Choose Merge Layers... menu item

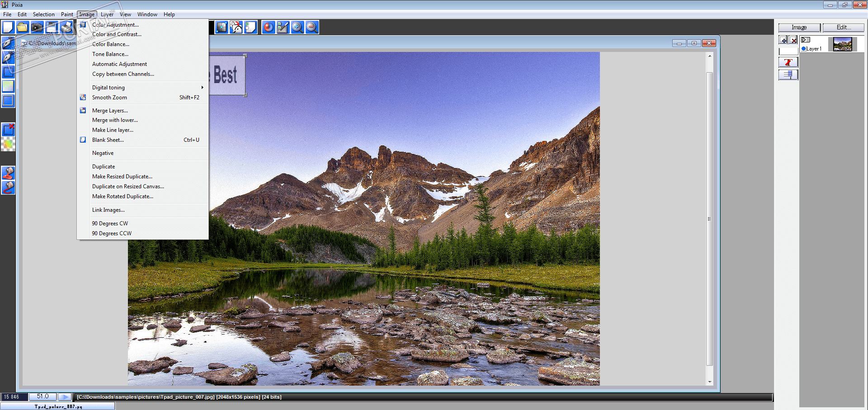[x=142, y=111]
